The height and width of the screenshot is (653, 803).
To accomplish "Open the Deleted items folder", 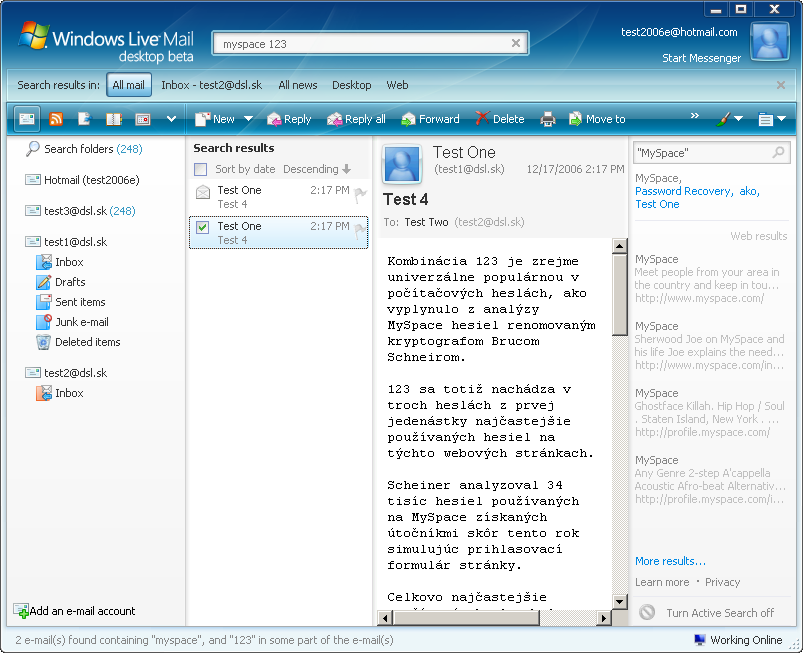I will (x=78, y=342).
